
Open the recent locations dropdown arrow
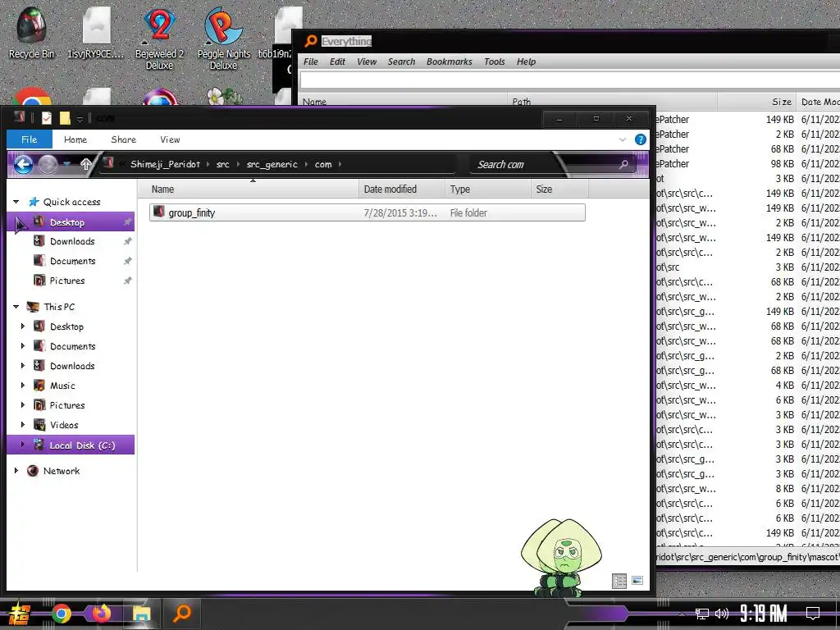tap(66, 164)
